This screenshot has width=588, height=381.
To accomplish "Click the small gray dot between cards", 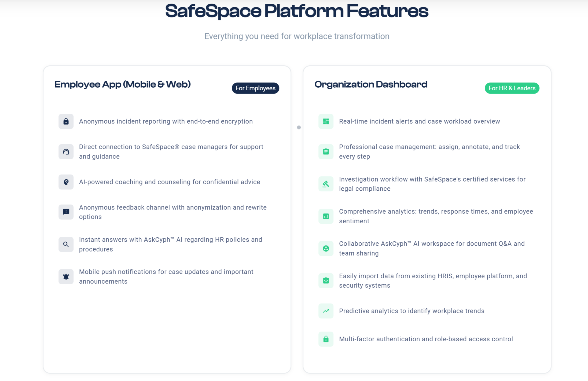I will [299, 127].
